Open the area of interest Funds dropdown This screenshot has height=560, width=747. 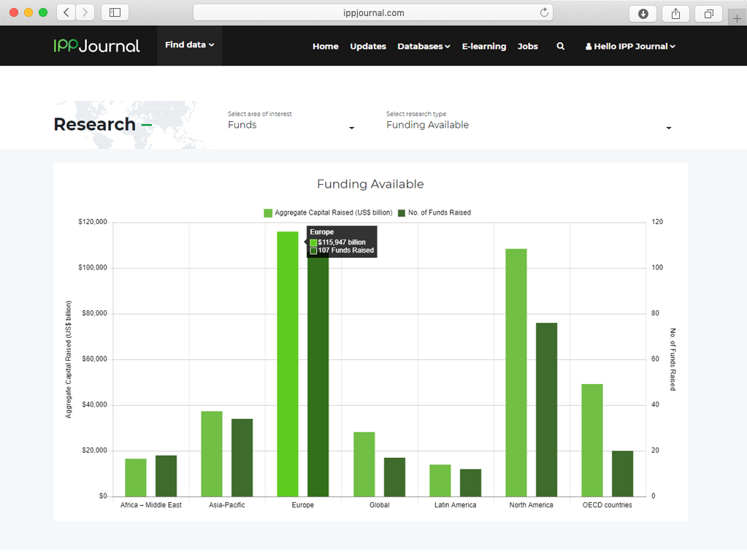(x=291, y=126)
